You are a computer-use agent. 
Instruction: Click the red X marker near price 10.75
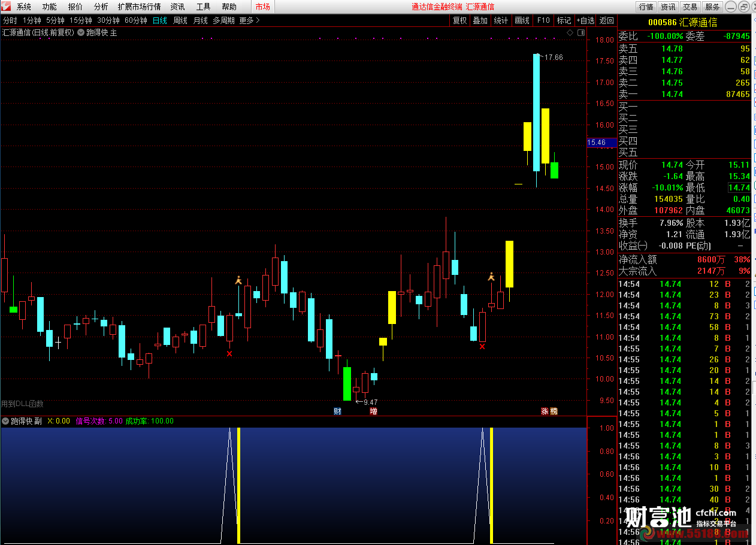[482, 346]
